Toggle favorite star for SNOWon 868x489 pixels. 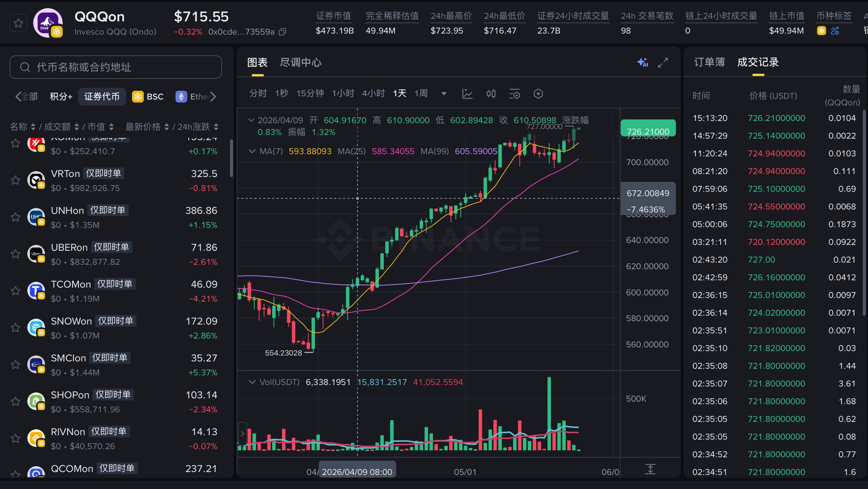(15, 327)
